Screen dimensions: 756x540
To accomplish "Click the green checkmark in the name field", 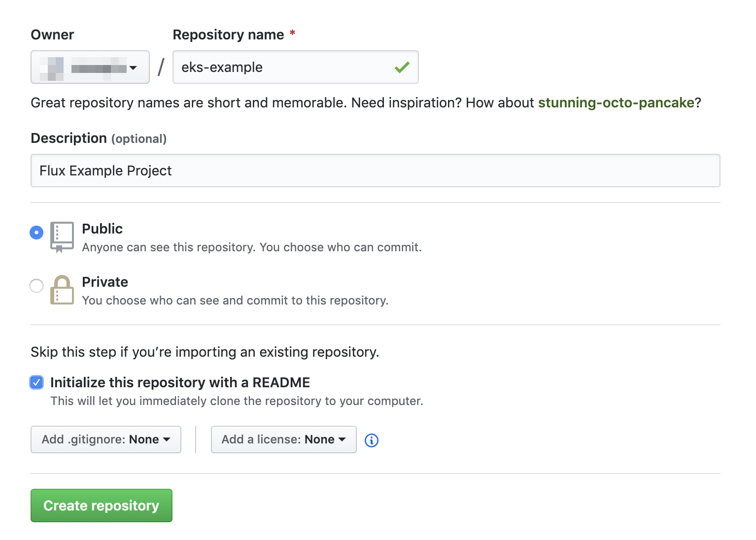I will point(402,67).
